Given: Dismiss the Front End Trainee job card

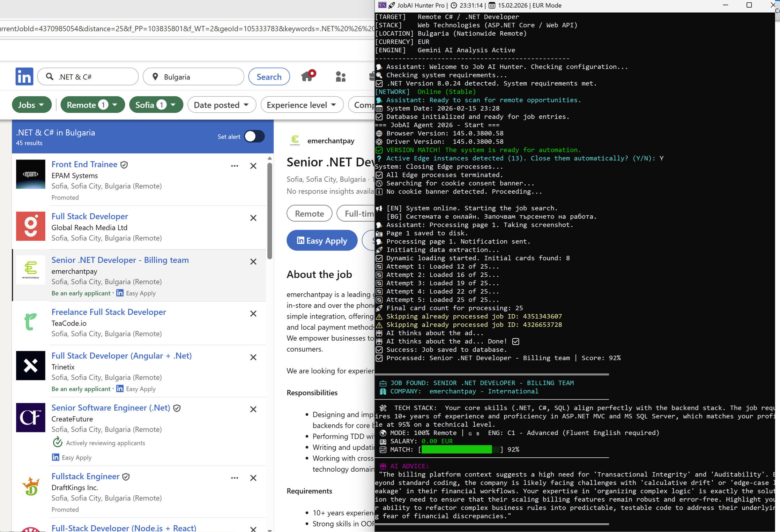Looking at the screenshot, I should click(253, 166).
